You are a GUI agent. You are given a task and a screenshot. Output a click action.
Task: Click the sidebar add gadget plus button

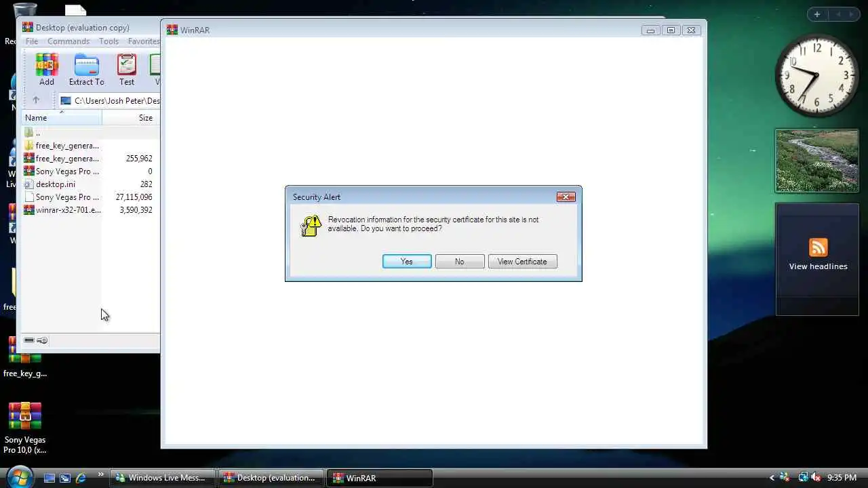816,14
